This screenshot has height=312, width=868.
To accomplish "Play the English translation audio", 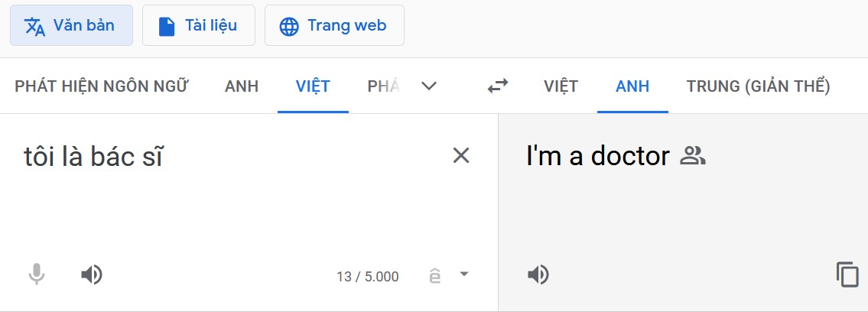I will pyautogui.click(x=538, y=275).
